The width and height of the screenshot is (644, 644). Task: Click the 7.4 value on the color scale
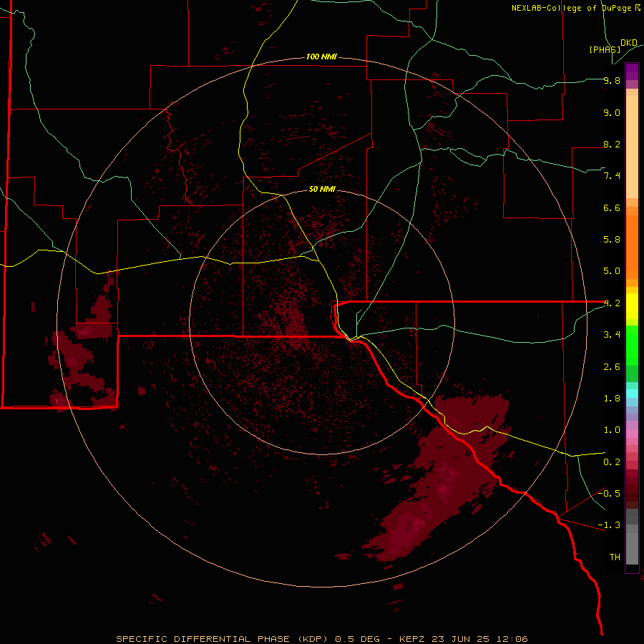click(612, 176)
